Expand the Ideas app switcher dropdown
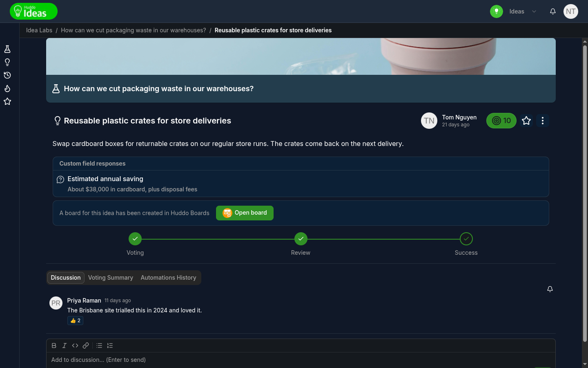Viewport: 588px width, 368px height. (523, 11)
